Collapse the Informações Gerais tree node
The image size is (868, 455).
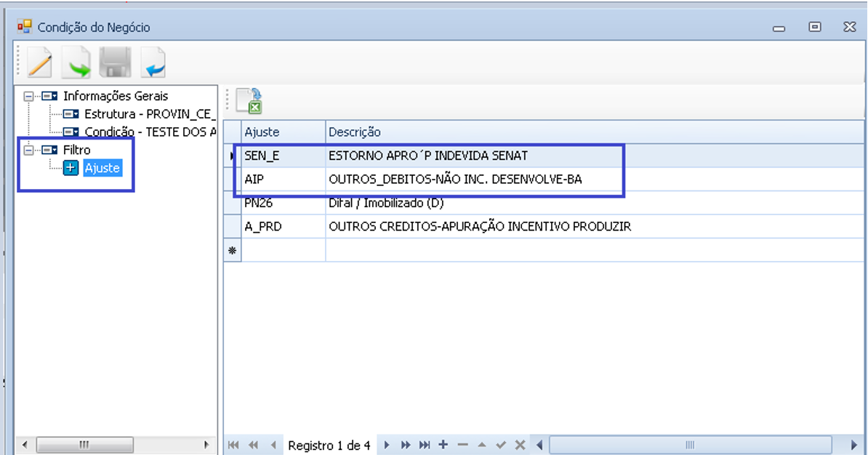tap(29, 96)
